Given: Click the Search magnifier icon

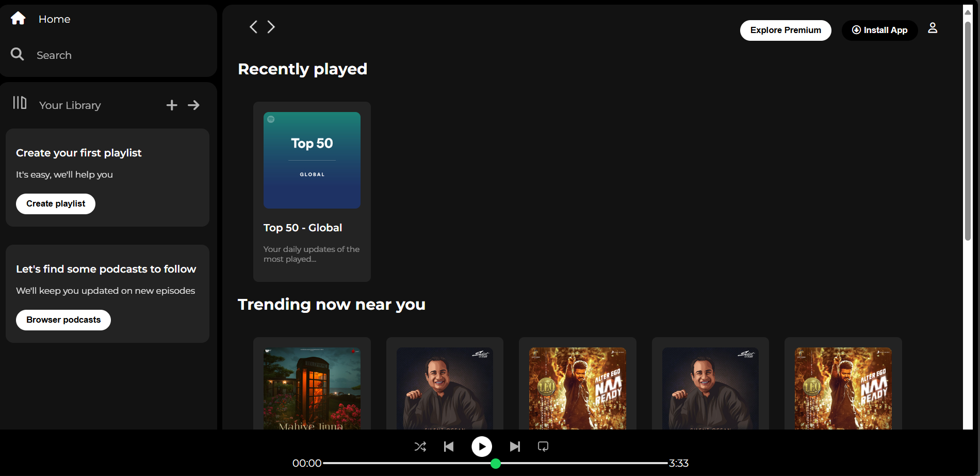Looking at the screenshot, I should tap(18, 54).
